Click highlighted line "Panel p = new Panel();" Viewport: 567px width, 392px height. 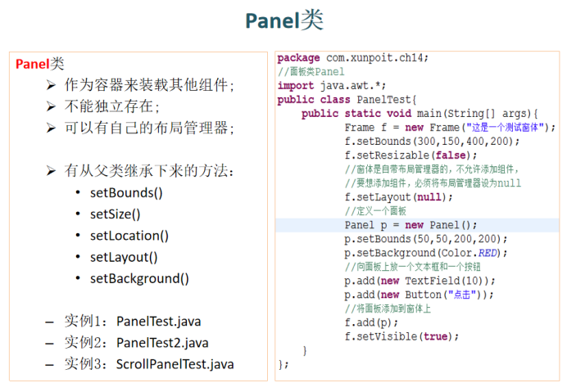411,225
